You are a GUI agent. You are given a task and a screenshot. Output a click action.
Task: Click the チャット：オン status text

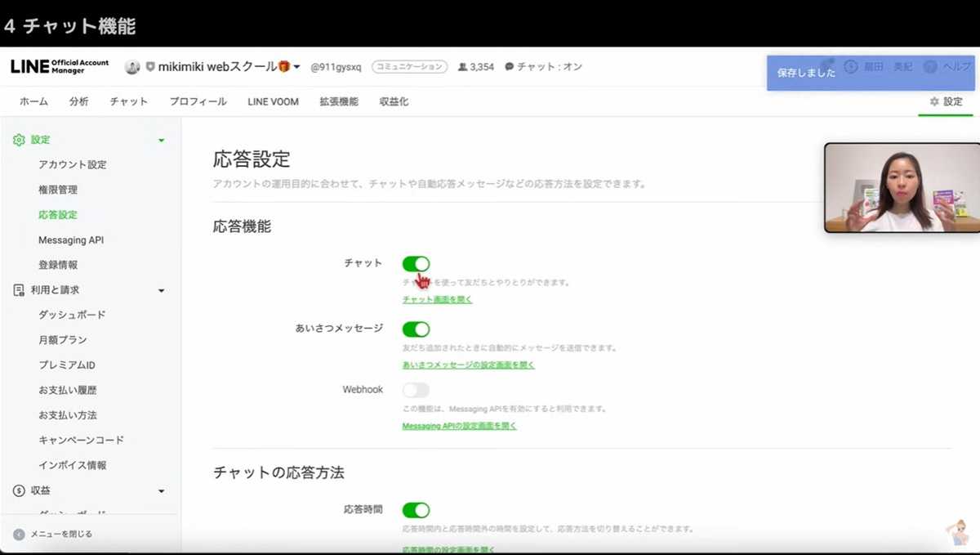(x=549, y=67)
